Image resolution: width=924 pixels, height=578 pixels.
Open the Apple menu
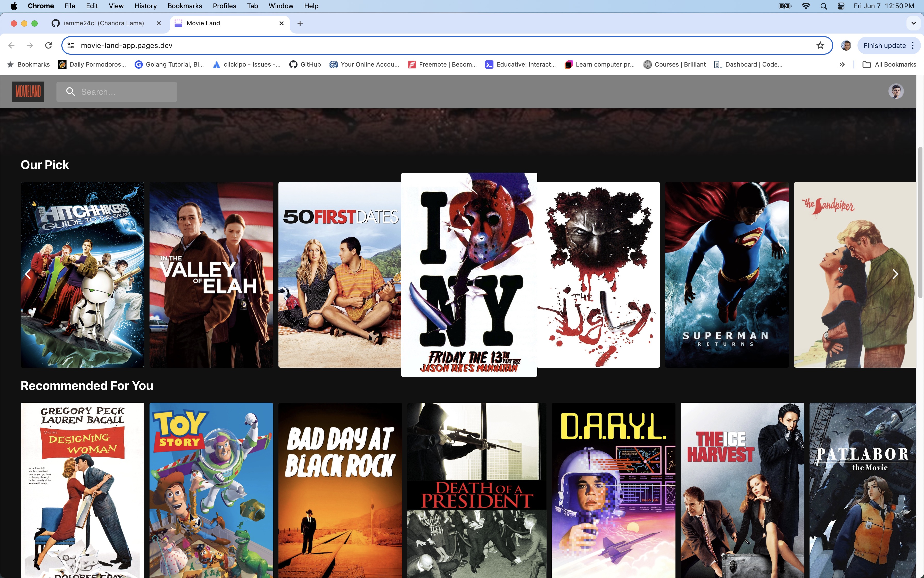tap(14, 6)
